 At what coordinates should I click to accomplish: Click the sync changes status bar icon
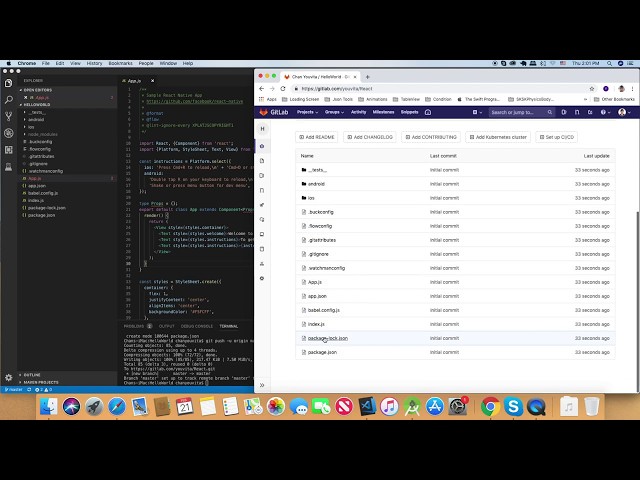coord(29,389)
